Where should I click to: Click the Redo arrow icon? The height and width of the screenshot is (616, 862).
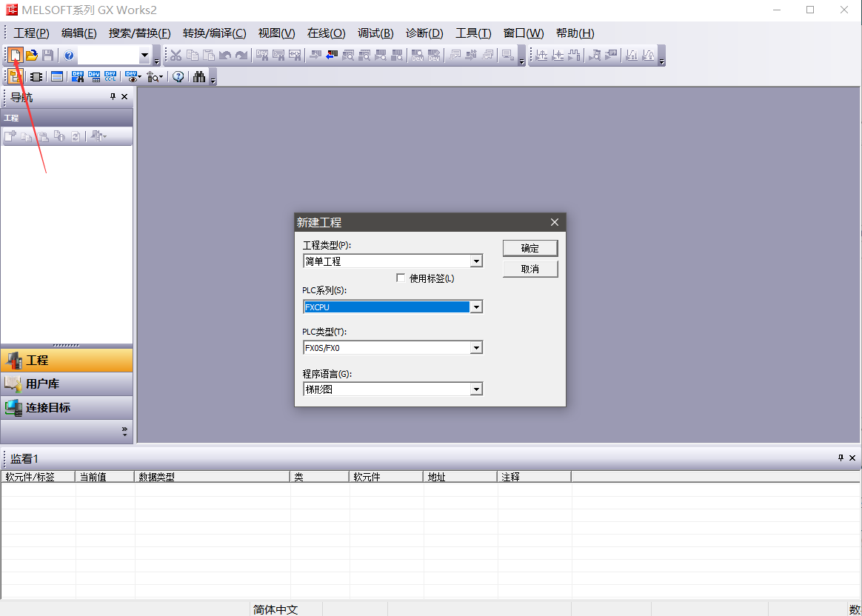241,55
